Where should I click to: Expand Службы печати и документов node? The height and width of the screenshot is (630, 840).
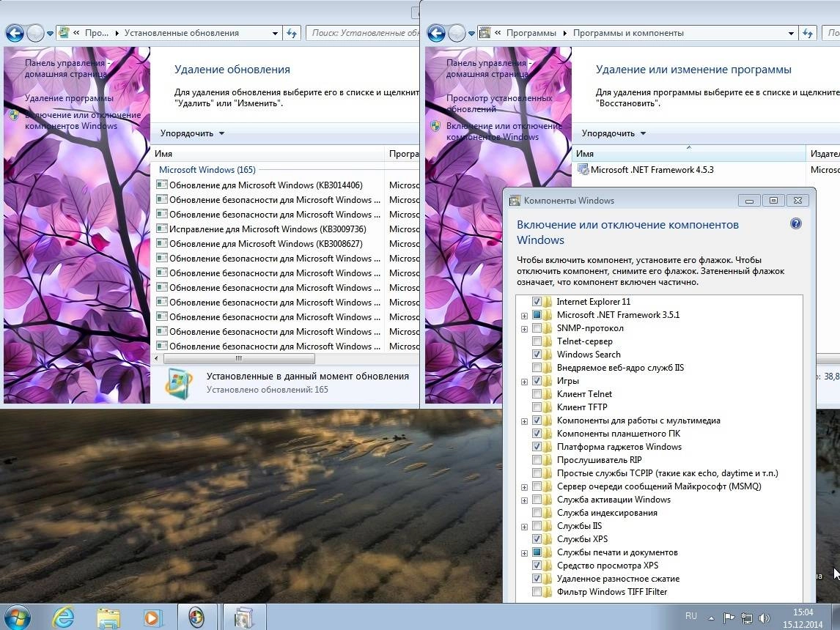(x=525, y=553)
